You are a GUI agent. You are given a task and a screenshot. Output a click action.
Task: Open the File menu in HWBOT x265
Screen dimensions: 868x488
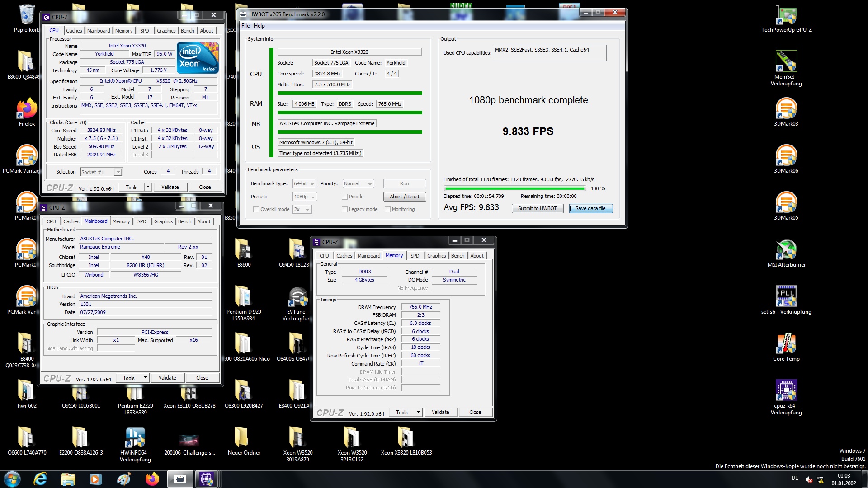(245, 26)
